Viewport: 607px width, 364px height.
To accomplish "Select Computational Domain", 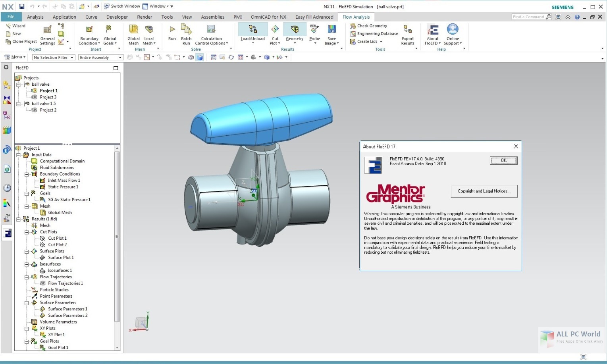I will (x=62, y=161).
